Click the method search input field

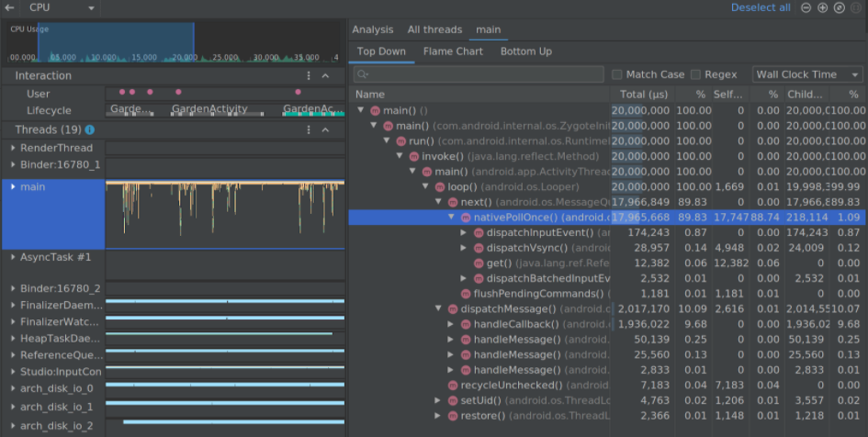479,74
